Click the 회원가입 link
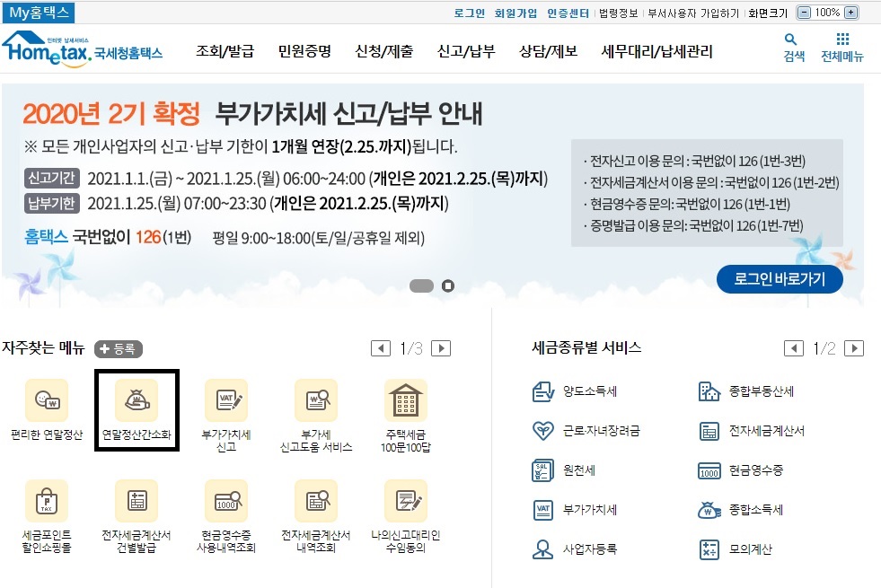Image resolution: width=881 pixels, height=588 pixels. tap(515, 13)
